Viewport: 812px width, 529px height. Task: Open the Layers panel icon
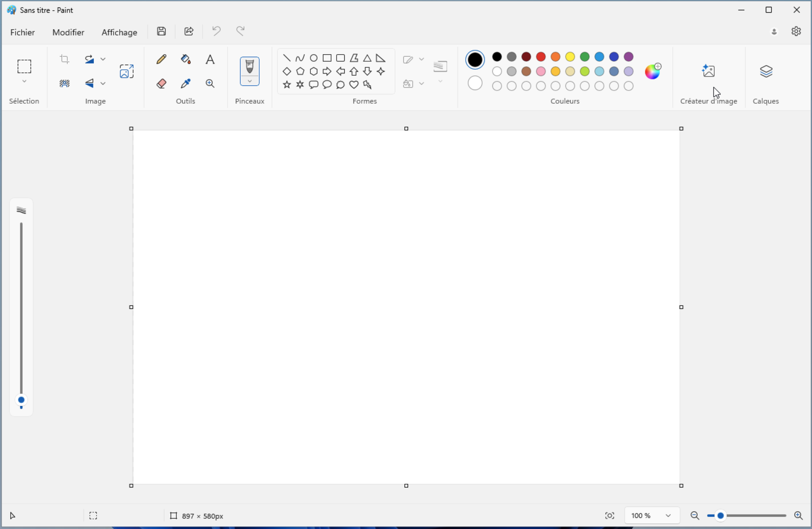point(766,71)
